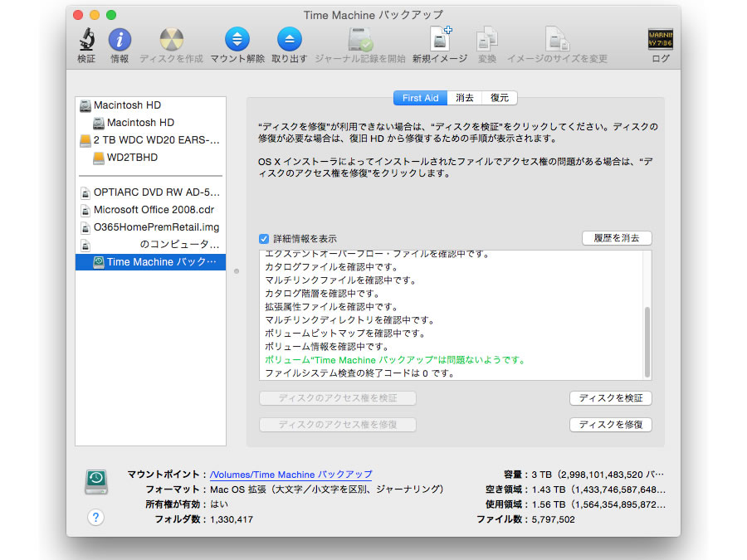Click the 空き領域 value 1.43 TB
This screenshot has width=747, height=560.
click(598, 489)
